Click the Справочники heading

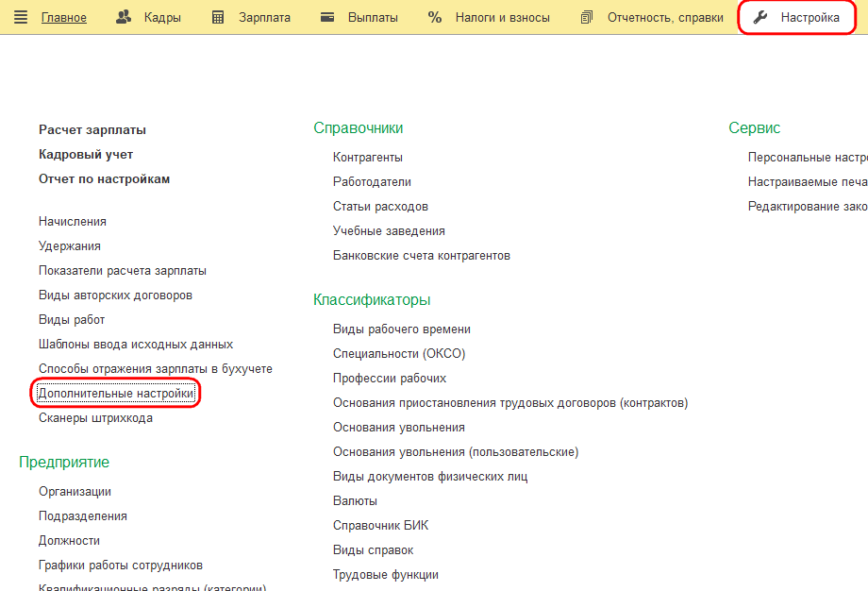pos(359,128)
